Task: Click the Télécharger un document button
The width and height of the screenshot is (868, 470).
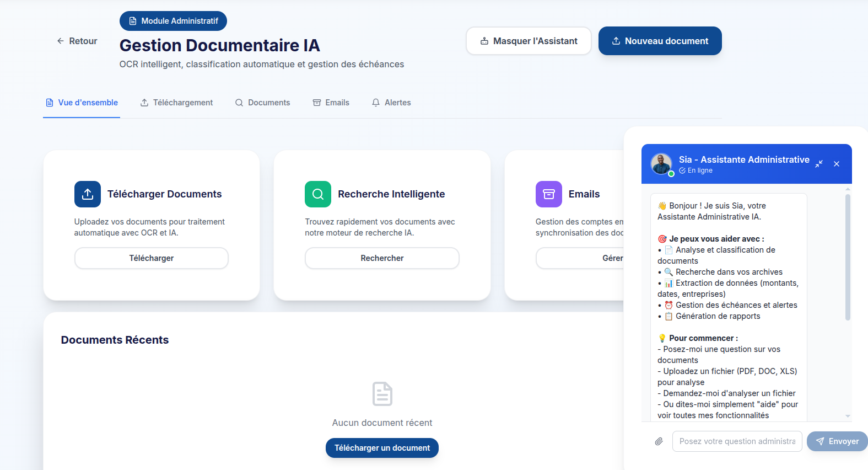Action: (x=382, y=448)
